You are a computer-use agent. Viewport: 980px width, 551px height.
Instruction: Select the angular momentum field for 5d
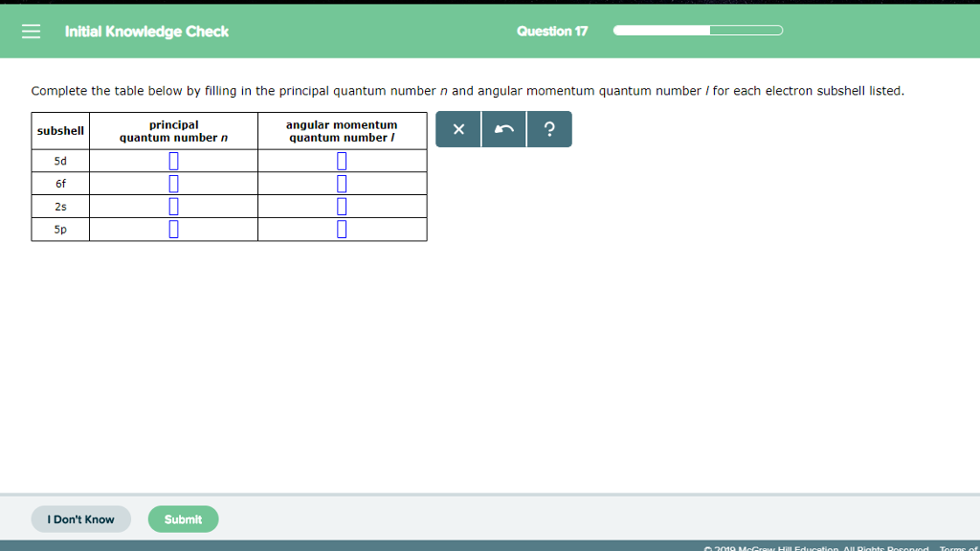342,160
